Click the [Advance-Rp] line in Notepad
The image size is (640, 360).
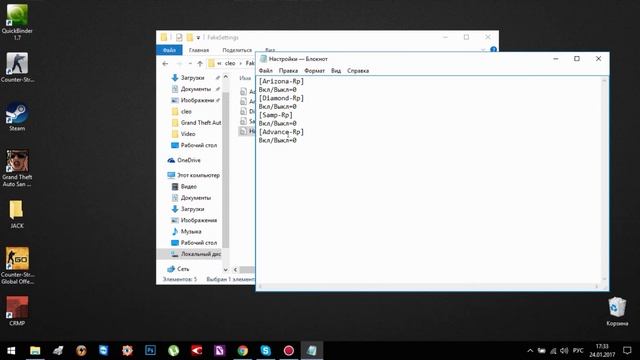281,132
